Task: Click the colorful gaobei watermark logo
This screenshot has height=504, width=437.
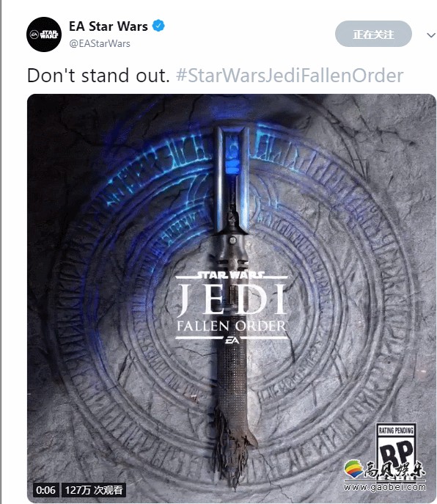Action: [x=353, y=469]
